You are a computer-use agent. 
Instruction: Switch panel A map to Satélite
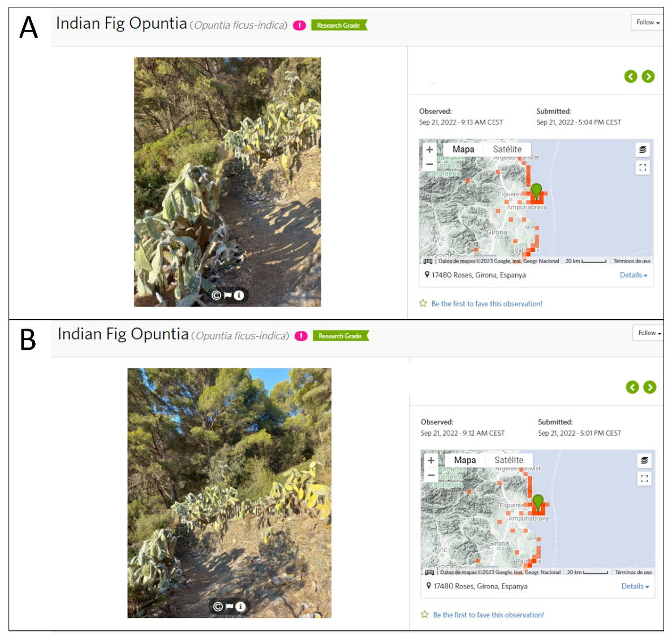pos(507,149)
